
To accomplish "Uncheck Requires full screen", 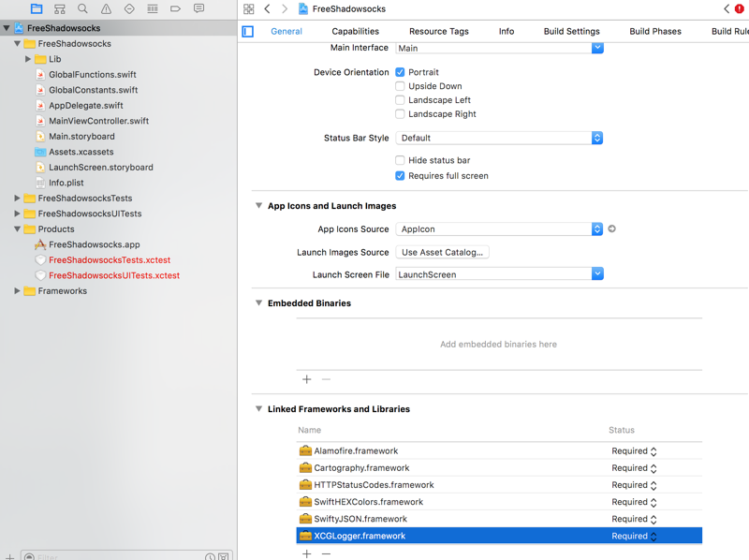I will (x=400, y=176).
